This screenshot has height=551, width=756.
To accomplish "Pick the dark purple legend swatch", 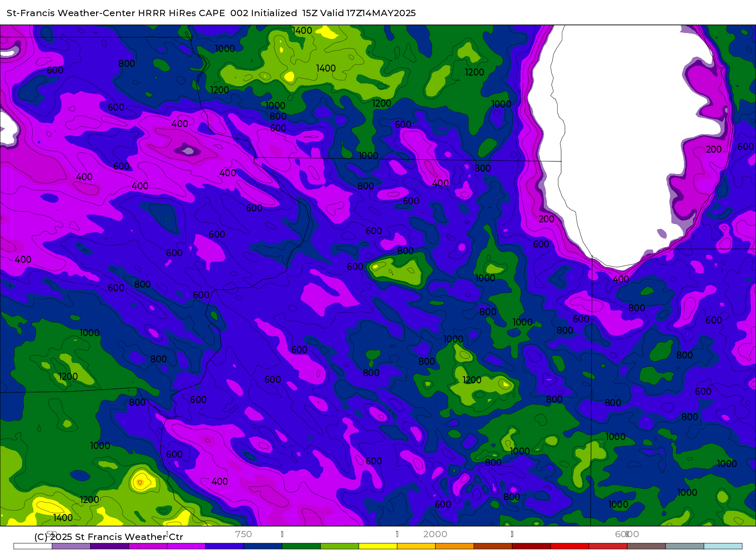I will coord(109,546).
